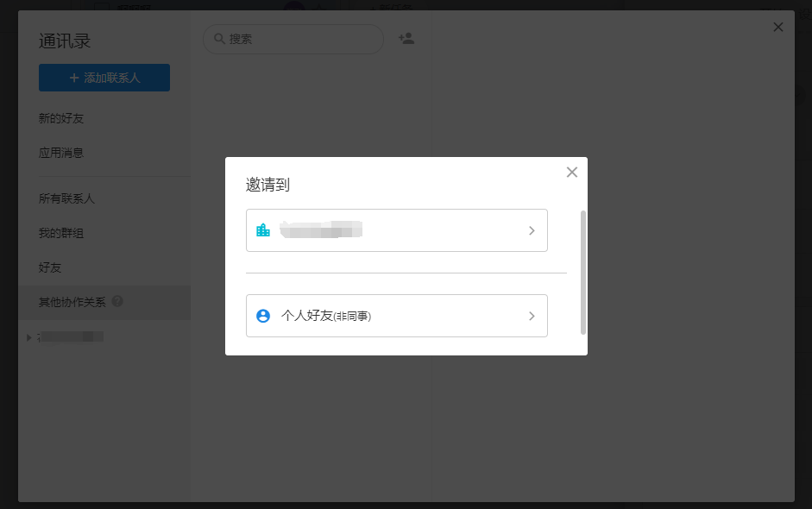812x509 pixels.
Task: Select the organization invite option
Action: tap(397, 230)
